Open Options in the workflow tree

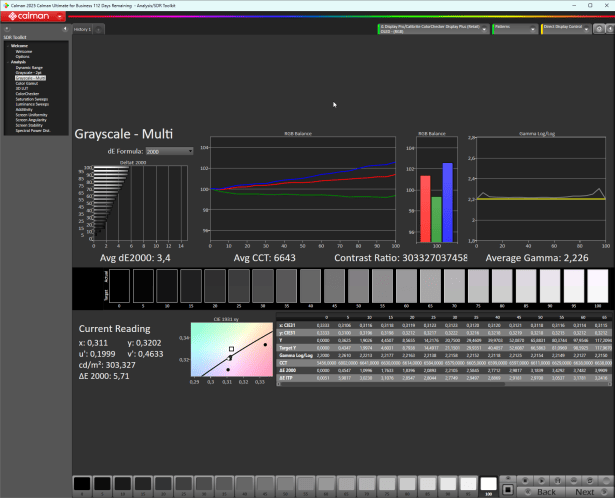[x=22, y=56]
